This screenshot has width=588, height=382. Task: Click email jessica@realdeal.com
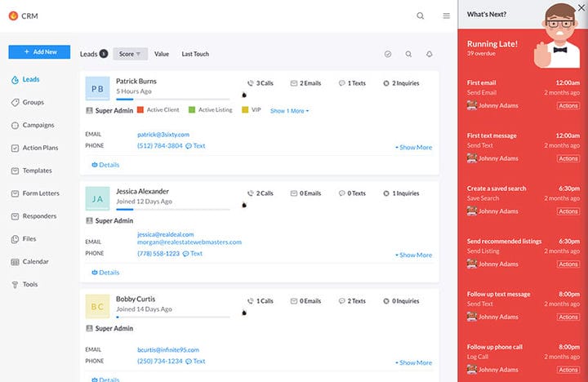[166, 234]
